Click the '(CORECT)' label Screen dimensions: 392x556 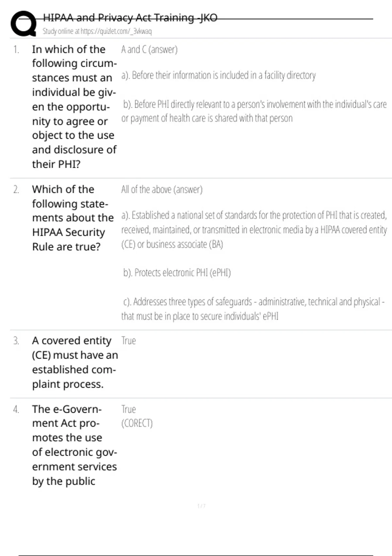click(137, 424)
